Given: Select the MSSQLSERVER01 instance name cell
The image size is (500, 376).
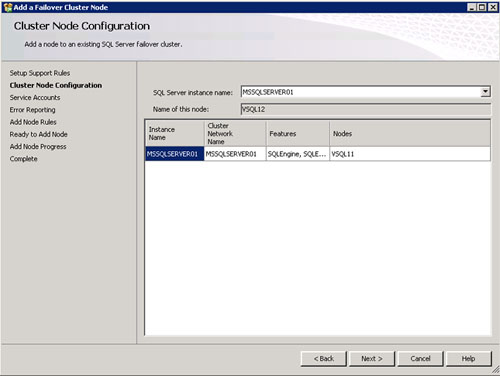Looking at the screenshot, I should [175, 154].
